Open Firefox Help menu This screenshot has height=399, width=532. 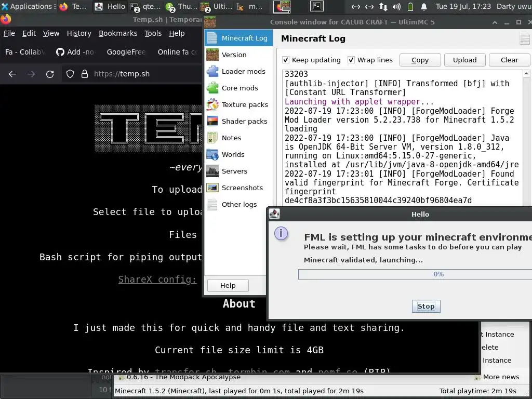177,33
